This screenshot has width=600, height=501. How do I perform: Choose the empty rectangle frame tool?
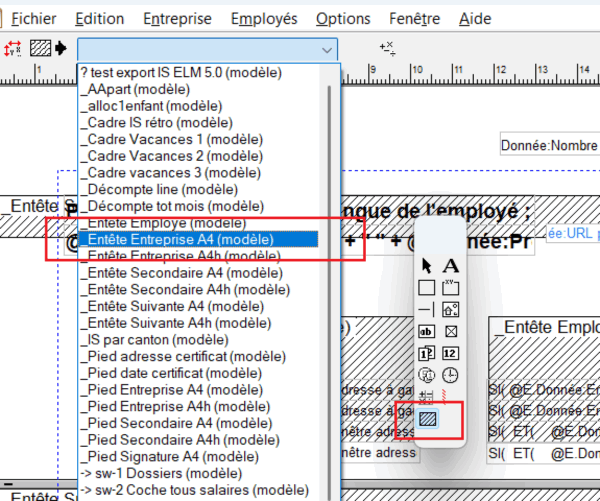[427, 288]
